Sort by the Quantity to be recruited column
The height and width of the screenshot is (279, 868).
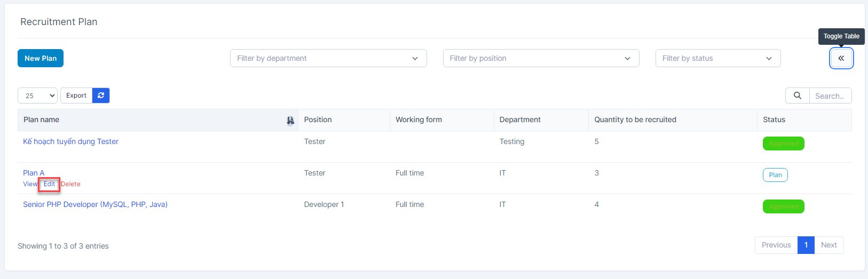click(635, 119)
